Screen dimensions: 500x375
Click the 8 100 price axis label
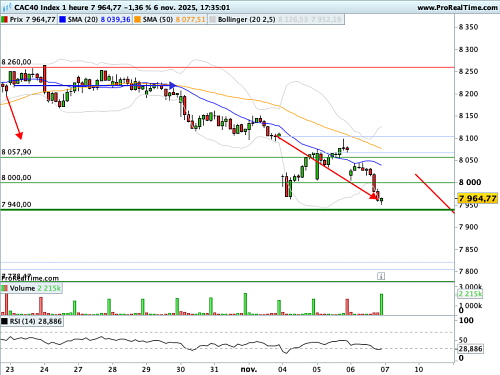(x=468, y=138)
